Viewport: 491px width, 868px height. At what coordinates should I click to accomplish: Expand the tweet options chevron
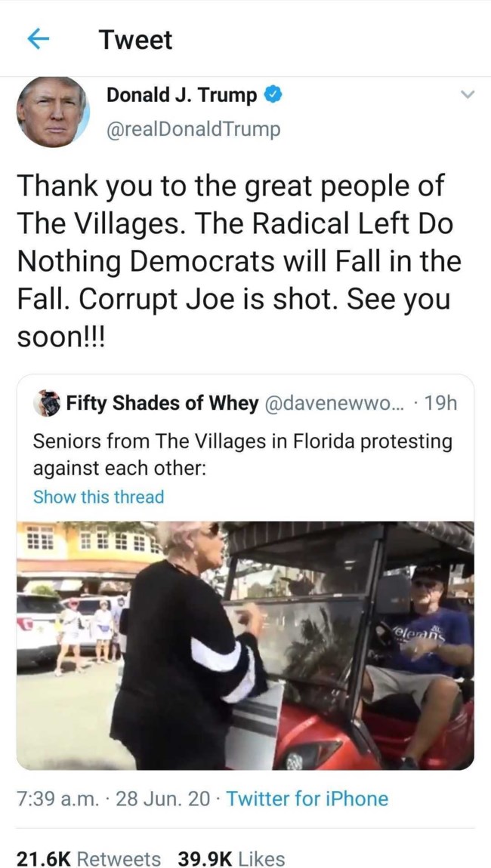tap(468, 96)
